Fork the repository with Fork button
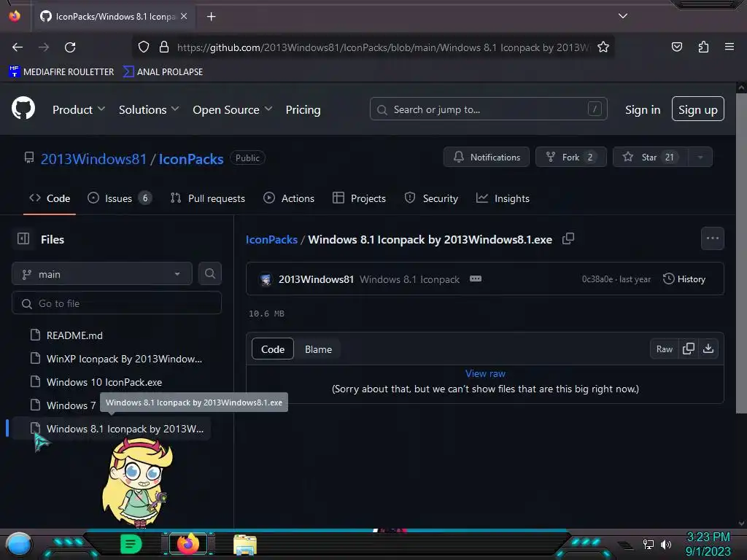Viewport: 747px width, 560px height. tap(570, 157)
